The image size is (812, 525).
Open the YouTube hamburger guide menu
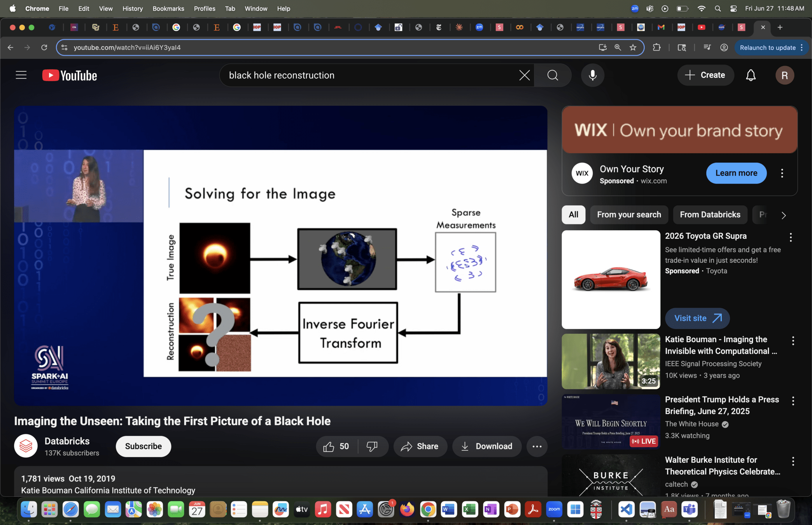click(21, 75)
